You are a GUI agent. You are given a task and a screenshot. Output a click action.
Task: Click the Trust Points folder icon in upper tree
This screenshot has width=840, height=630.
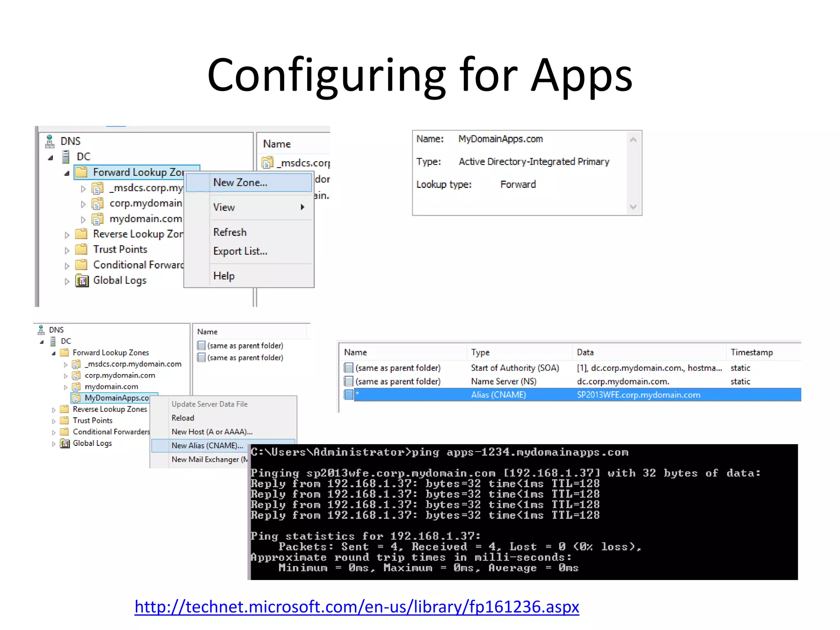(82, 249)
